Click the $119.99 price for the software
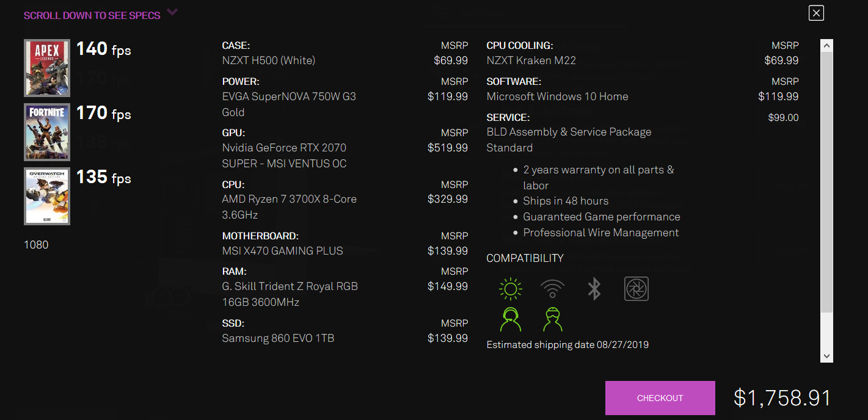The image size is (868, 420). (x=778, y=96)
